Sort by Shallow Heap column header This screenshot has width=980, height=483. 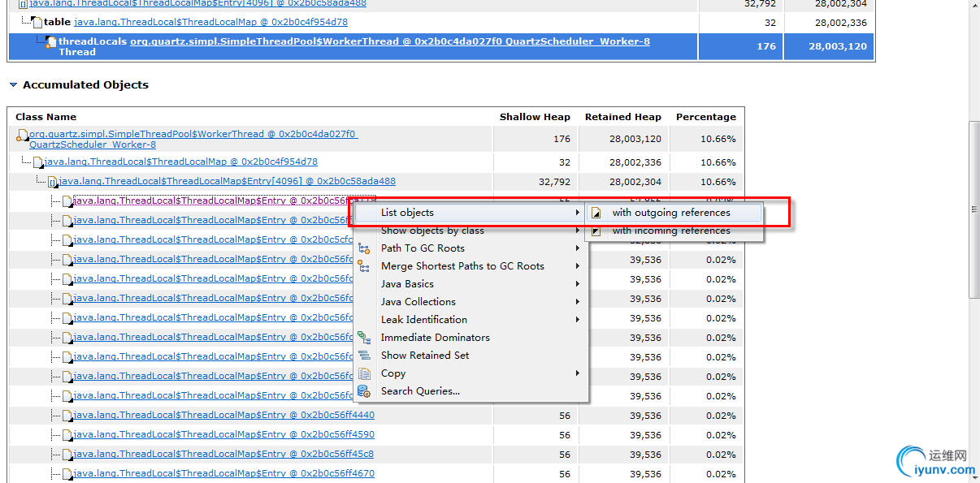point(535,117)
